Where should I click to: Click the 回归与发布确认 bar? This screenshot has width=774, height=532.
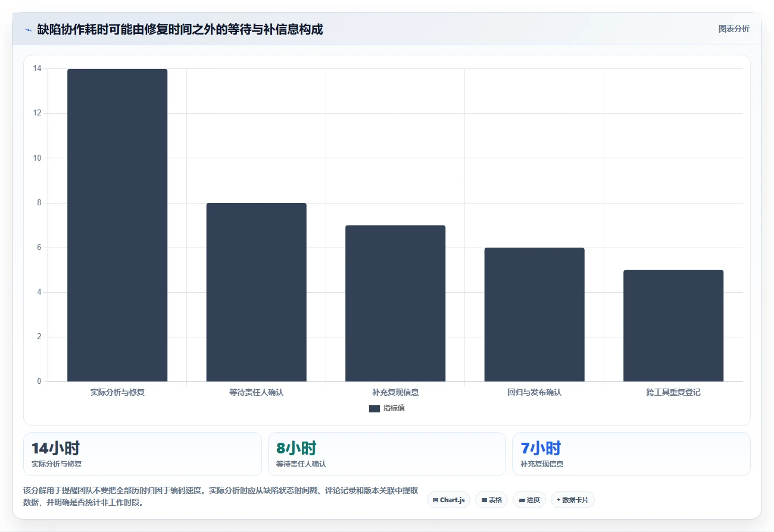click(534, 314)
